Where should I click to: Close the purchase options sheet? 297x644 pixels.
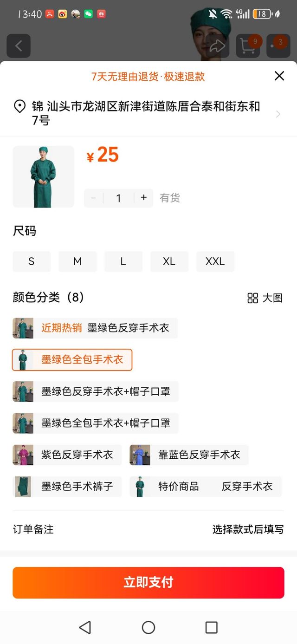(x=279, y=76)
